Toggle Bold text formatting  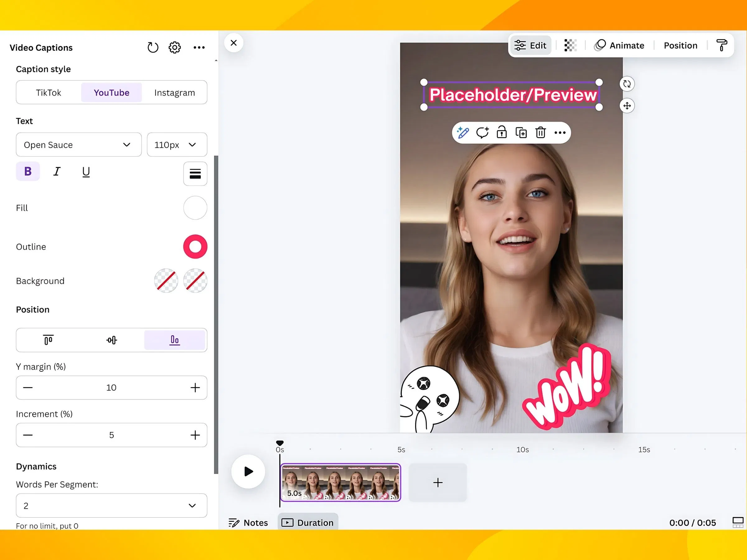coord(28,171)
